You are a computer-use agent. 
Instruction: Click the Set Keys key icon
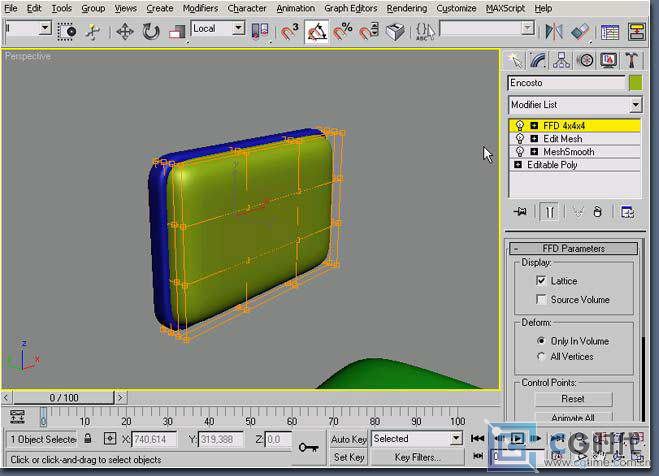click(308, 448)
